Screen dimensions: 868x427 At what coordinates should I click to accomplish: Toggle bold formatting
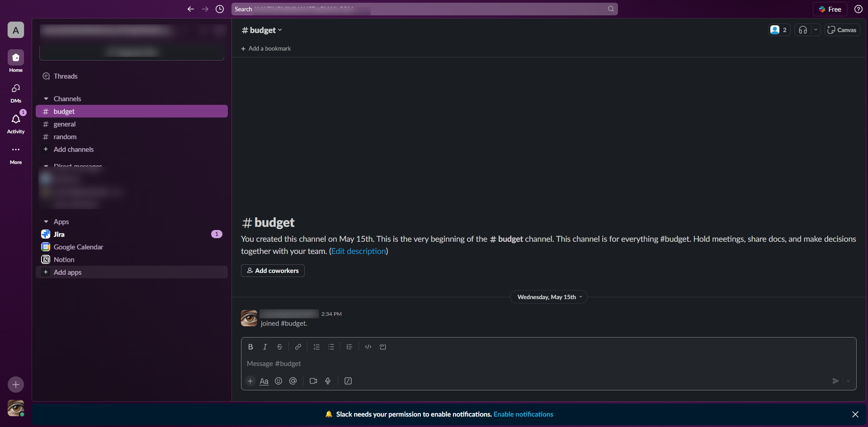[250, 347]
